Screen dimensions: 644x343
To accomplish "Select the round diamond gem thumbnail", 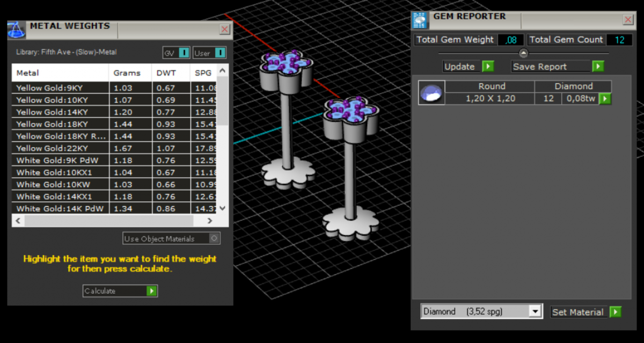I will coord(431,93).
